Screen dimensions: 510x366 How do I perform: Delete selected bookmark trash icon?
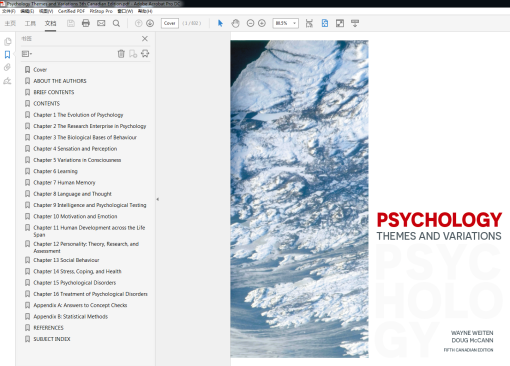click(x=121, y=54)
